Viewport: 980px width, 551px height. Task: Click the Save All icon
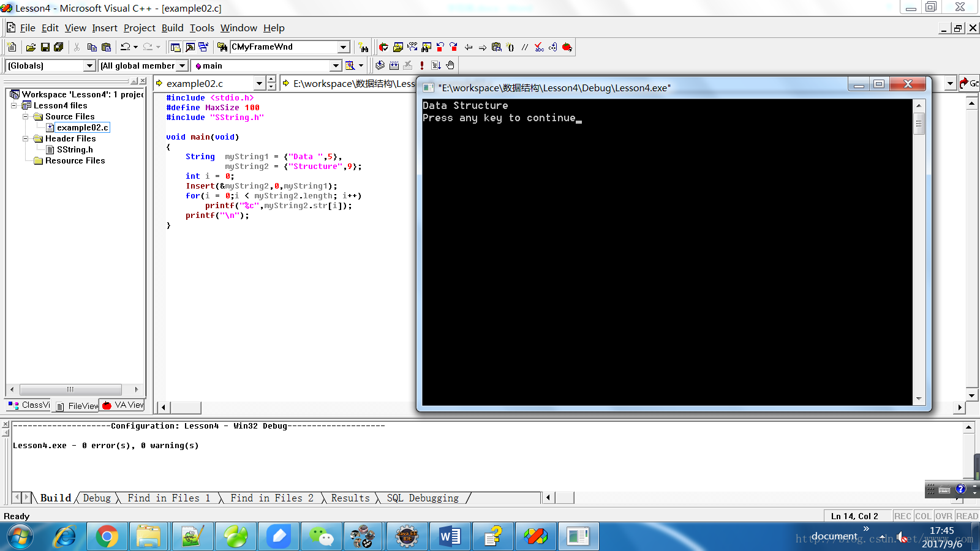(x=59, y=47)
